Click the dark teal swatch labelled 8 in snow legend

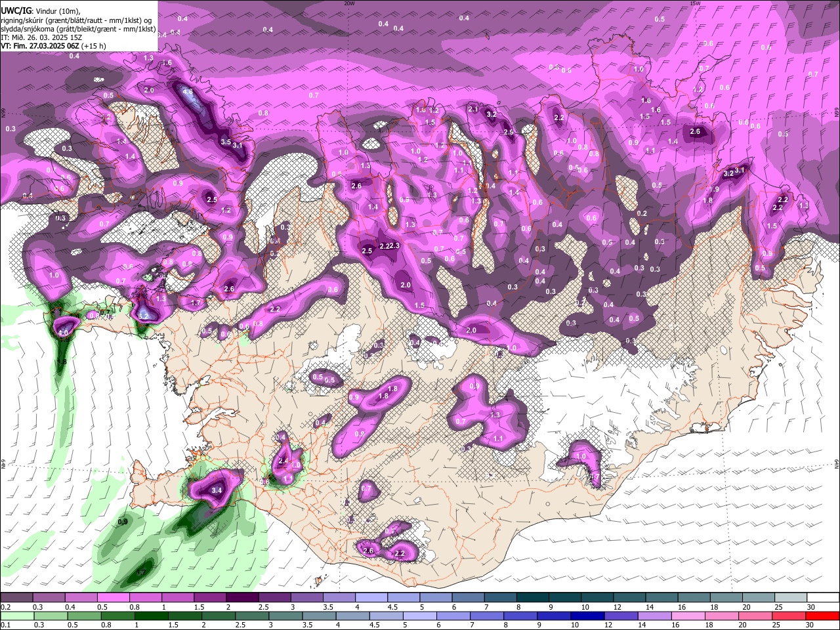tap(532, 598)
